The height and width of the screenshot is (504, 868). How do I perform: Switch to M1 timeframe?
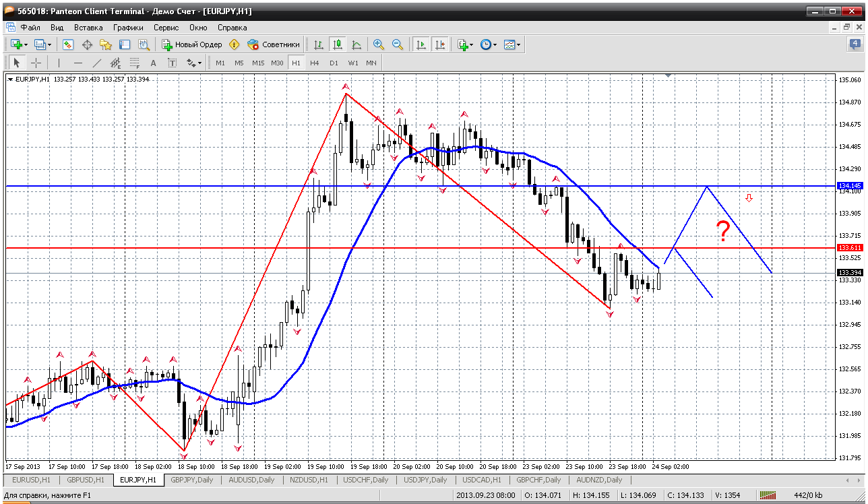pyautogui.click(x=220, y=63)
